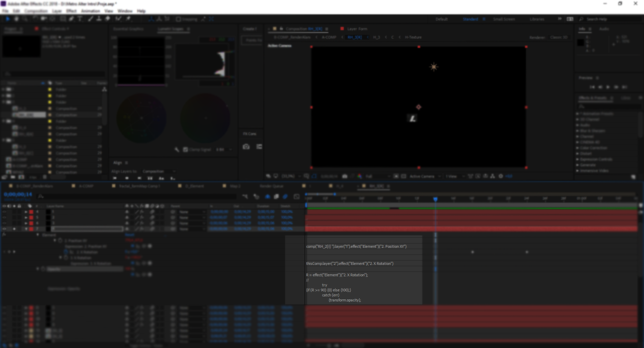Screen dimensions: 644x348
Task: Select the Selection arrow tool
Action: click(x=8, y=19)
